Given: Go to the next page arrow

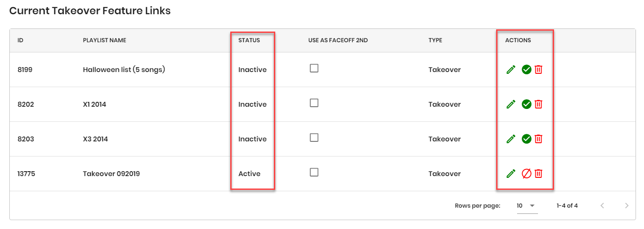Looking at the screenshot, I should pos(627,206).
